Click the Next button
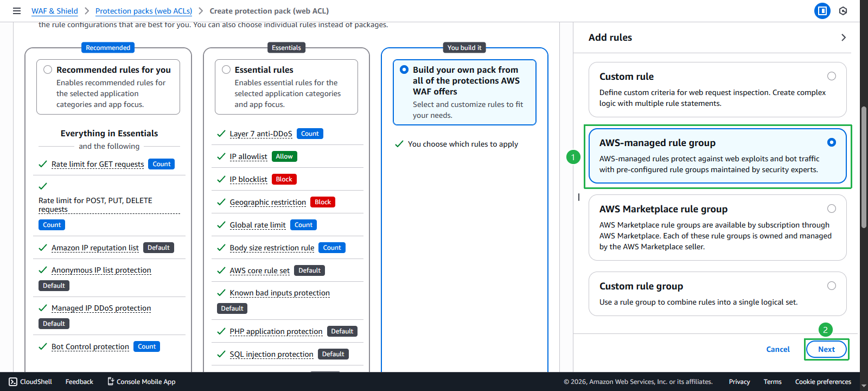The width and height of the screenshot is (868, 391). (826, 349)
